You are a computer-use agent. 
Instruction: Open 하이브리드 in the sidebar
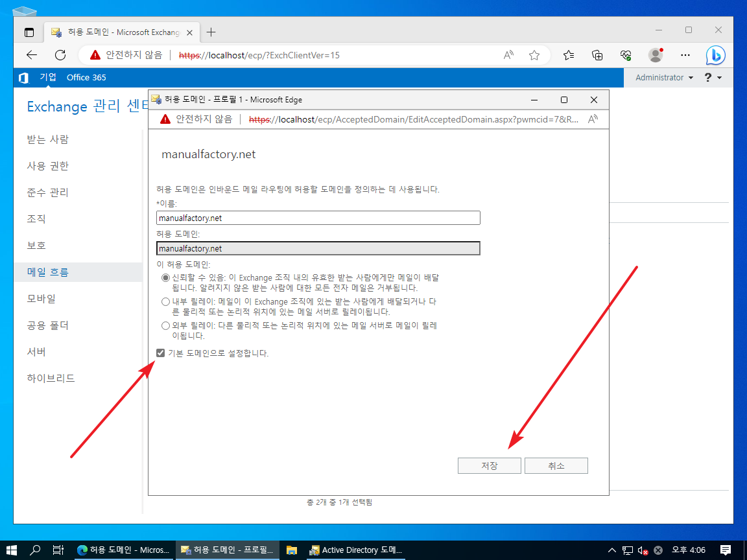coord(51,378)
